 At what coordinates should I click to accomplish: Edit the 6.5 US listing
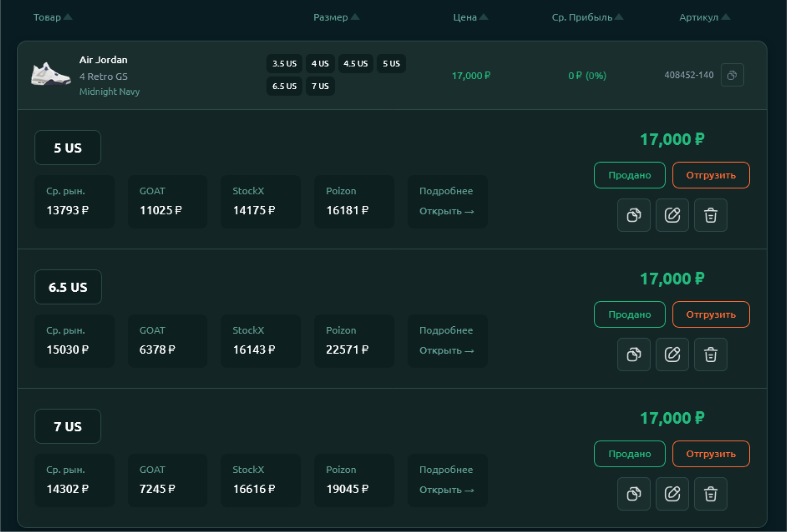[672, 355]
